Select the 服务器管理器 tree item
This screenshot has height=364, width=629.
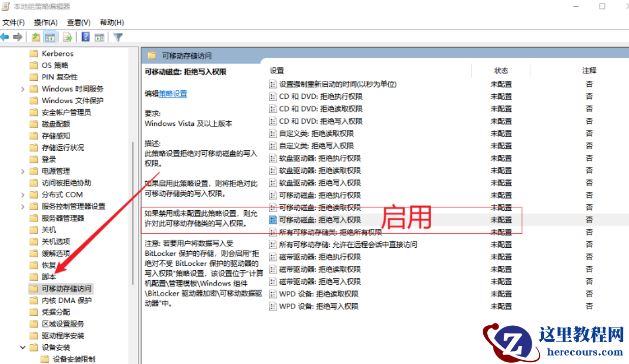pos(63,218)
